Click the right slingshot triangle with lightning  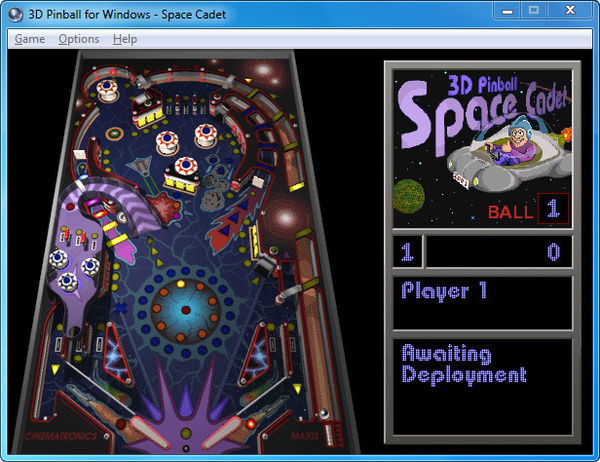[x=255, y=354]
